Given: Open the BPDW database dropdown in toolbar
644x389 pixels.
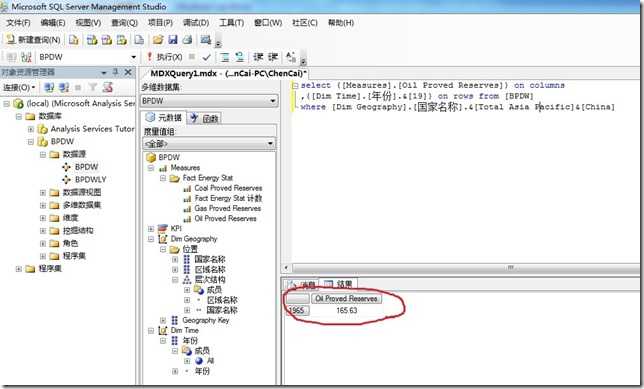Looking at the screenshot, I should [x=133, y=57].
